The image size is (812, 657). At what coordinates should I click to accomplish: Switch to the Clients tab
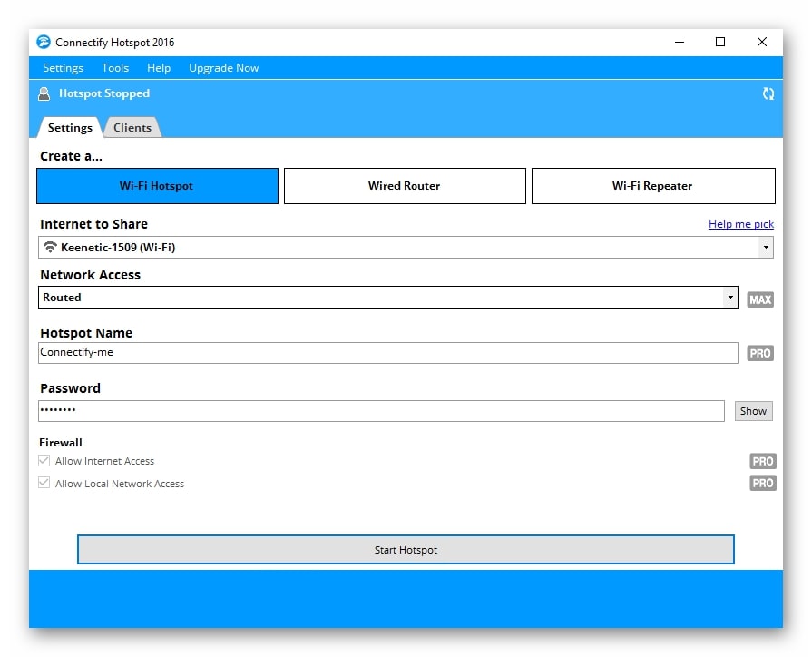132,128
